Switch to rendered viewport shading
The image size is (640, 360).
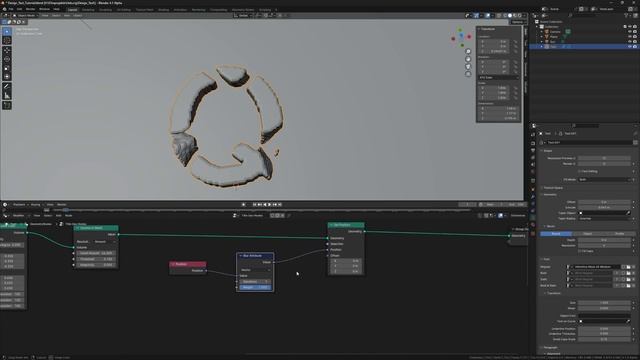[x=520, y=16]
